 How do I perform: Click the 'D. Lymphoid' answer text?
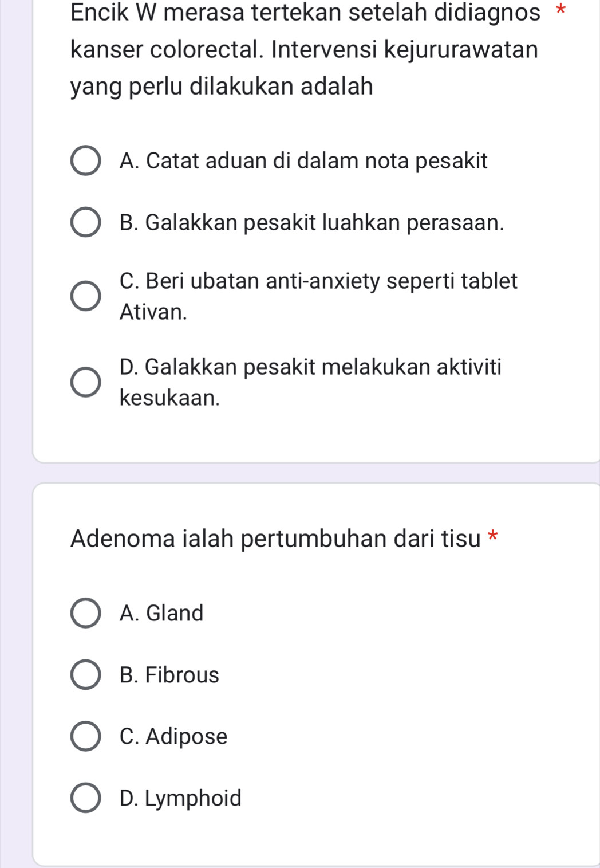click(180, 798)
